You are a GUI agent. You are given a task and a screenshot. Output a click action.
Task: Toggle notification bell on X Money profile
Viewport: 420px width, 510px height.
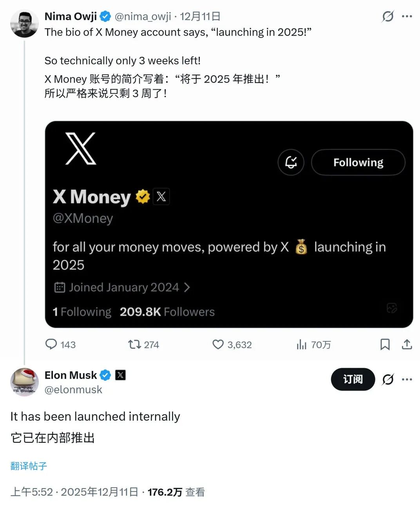pos(291,162)
